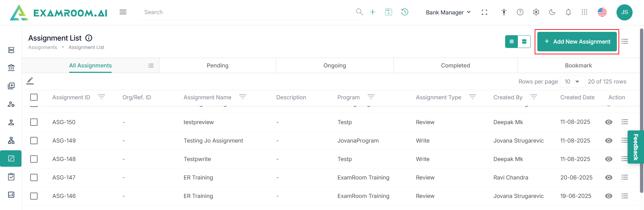Click into the Search input field
The width and height of the screenshot is (644, 210).
248,12
